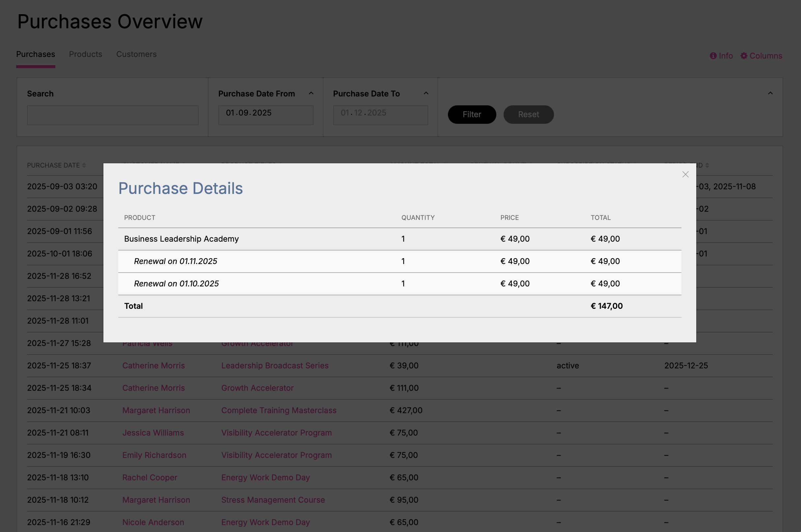Open customer Rachel Cooper link
Screen dimensions: 801x532
click(x=150, y=477)
